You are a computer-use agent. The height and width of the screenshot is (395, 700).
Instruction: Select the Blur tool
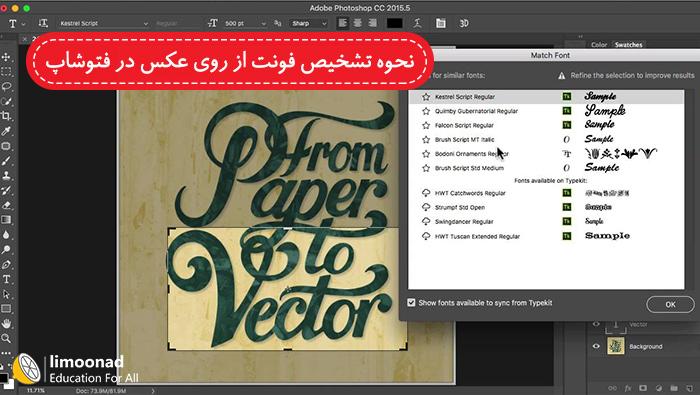pos(6,235)
